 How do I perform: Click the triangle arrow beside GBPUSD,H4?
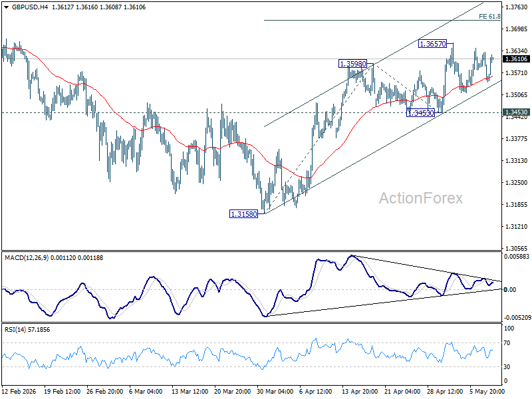coord(6,7)
